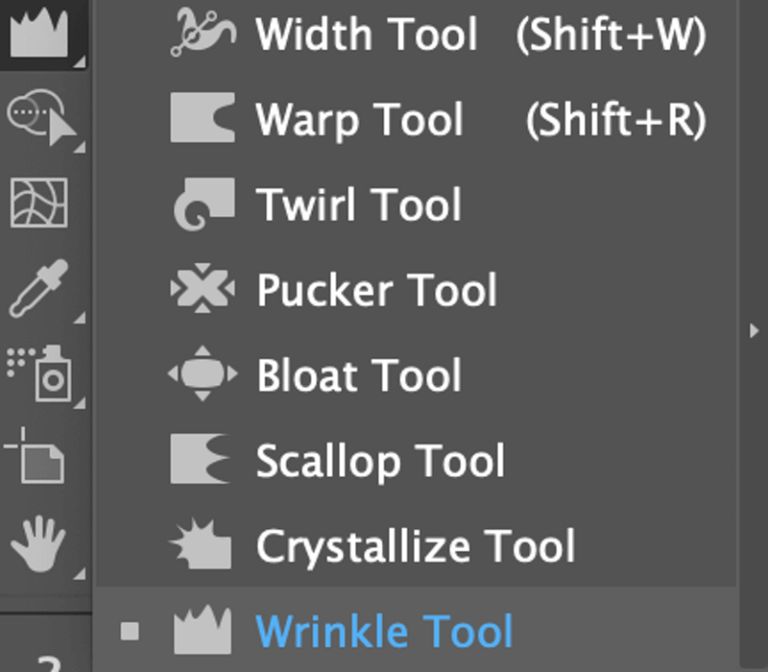Screen dimensions: 768x672
Task: Select the Mesh tool in the toolbar
Action: point(40,203)
